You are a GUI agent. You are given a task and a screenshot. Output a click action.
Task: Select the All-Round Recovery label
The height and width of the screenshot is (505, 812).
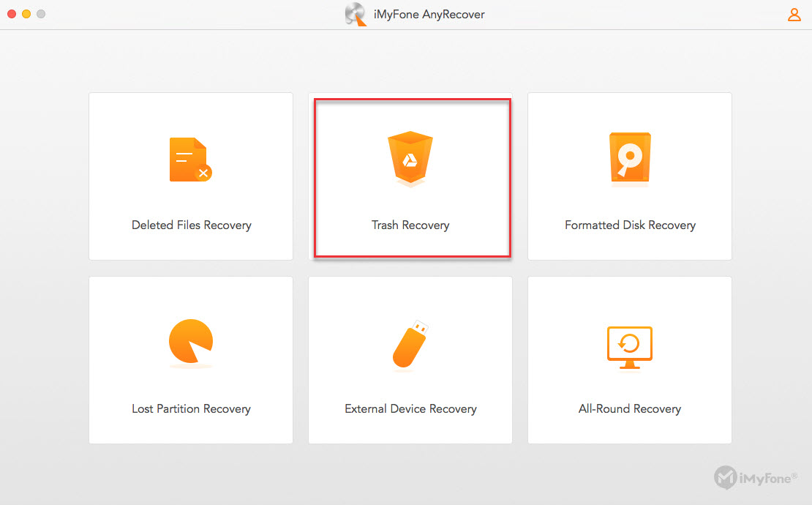630,408
